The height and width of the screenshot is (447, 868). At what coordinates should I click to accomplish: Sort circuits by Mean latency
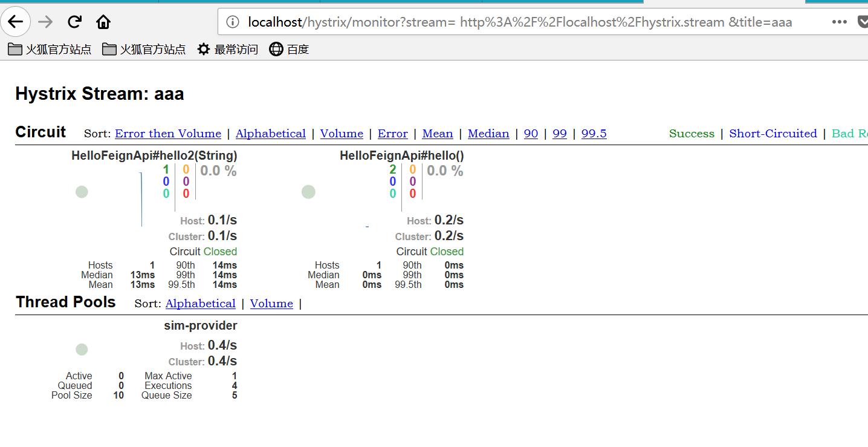pos(438,134)
